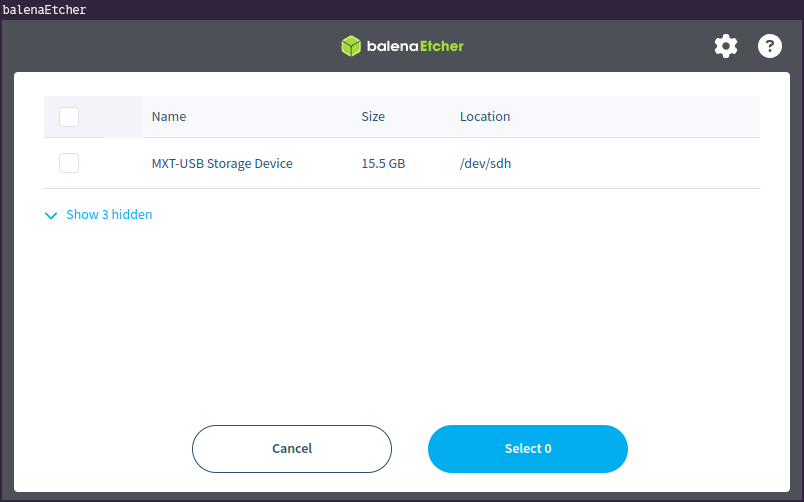
Task: Click the Location column header
Action: (485, 117)
